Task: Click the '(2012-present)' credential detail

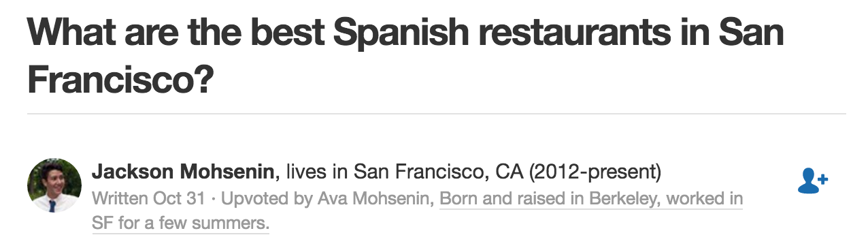Action: click(595, 172)
